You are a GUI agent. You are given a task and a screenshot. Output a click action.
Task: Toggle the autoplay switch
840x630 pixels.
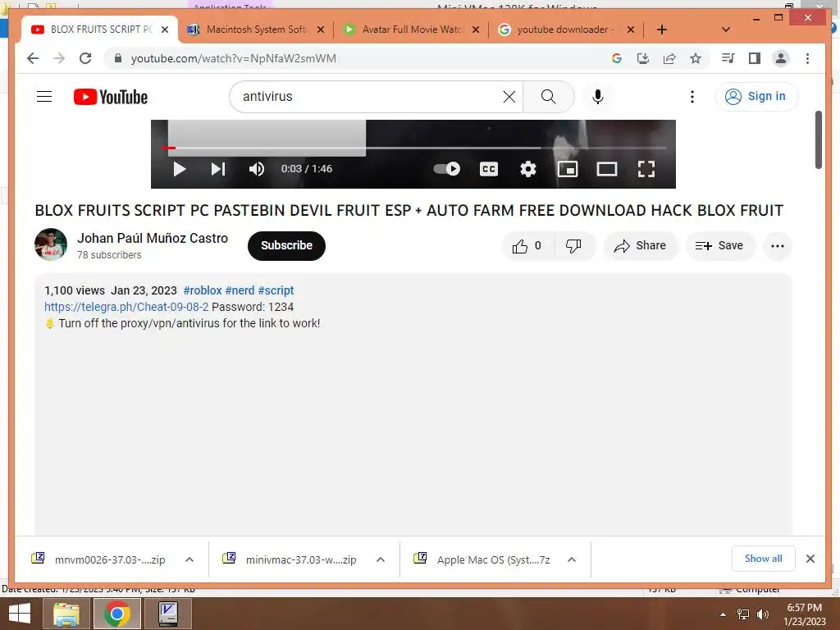click(447, 169)
